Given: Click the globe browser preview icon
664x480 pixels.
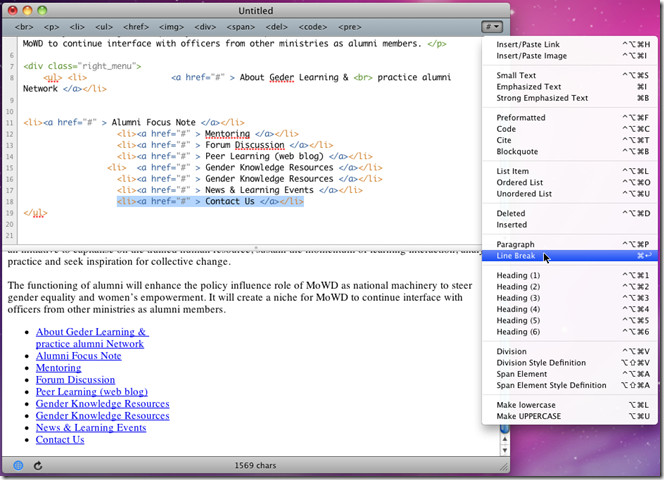Looking at the screenshot, I should point(19,465).
